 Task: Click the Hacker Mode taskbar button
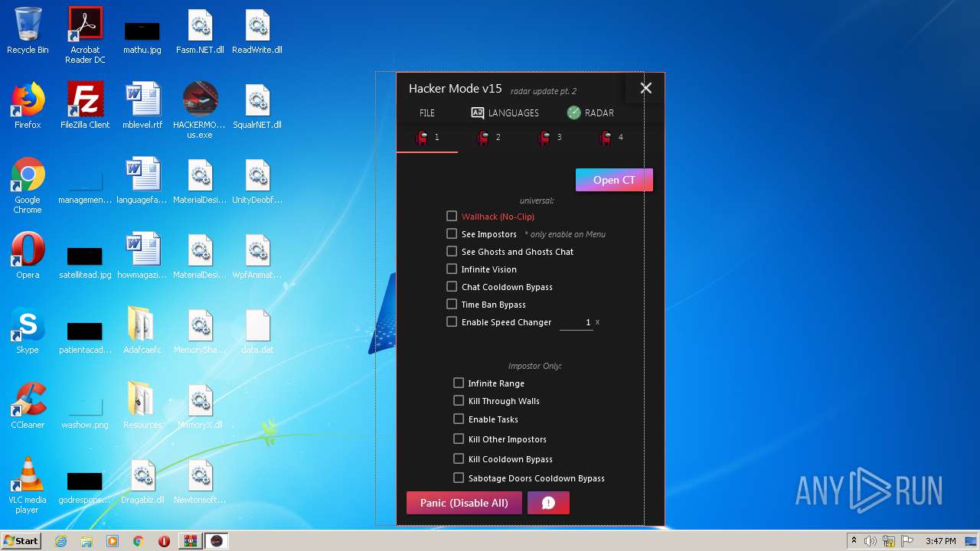pos(217,541)
